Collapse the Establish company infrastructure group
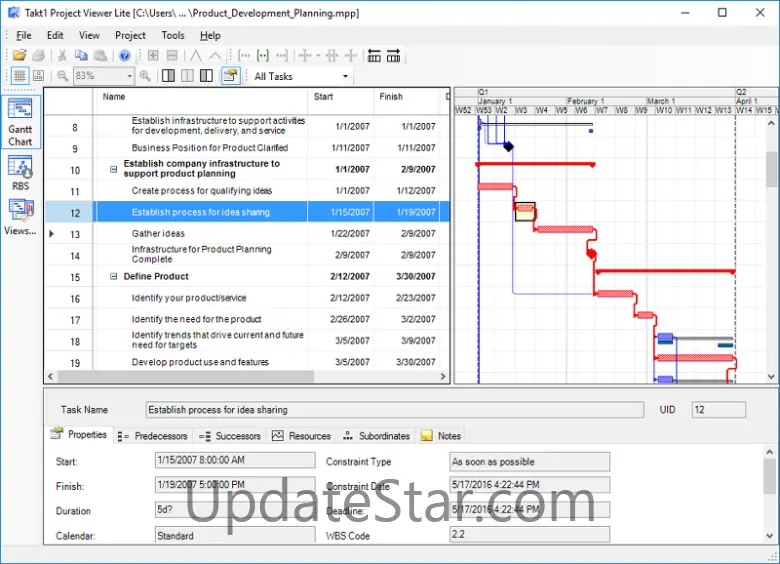This screenshot has height=564, width=780. 113,169
